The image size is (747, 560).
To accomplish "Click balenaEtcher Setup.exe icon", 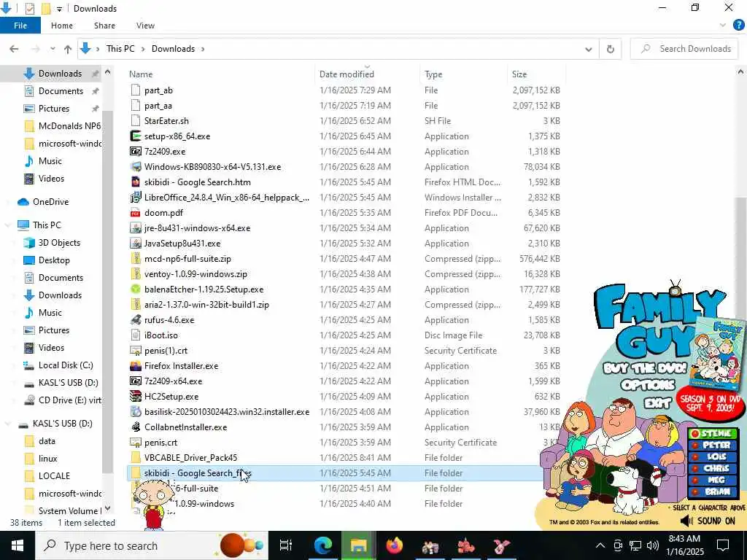I will (136, 289).
